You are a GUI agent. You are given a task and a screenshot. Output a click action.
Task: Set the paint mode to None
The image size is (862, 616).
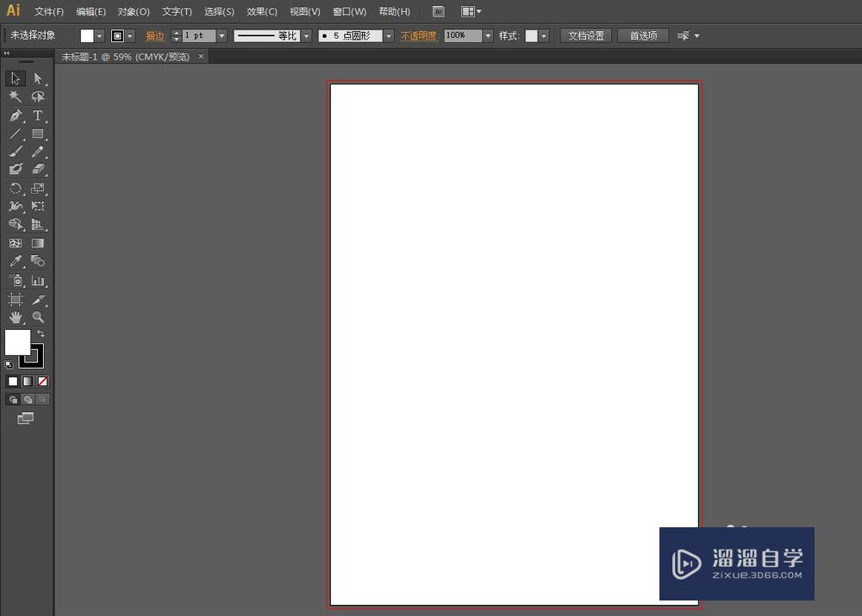pyautogui.click(x=42, y=381)
